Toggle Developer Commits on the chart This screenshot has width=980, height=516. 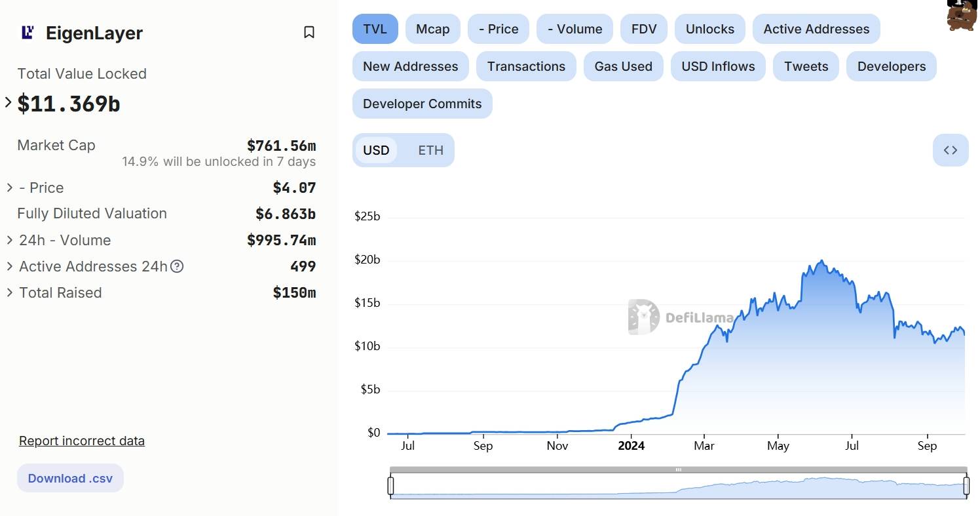click(423, 104)
